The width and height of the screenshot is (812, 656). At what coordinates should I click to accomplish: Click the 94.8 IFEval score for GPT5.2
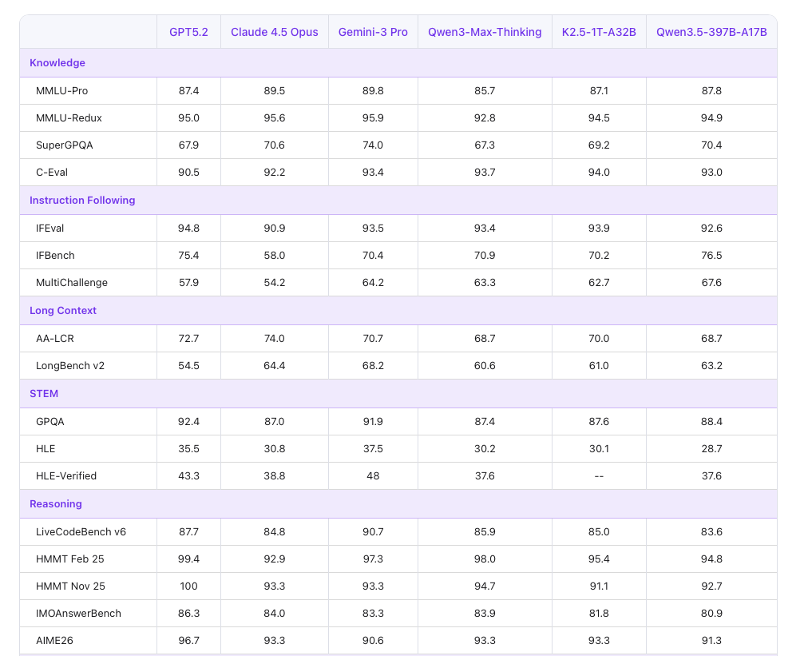tap(188, 229)
